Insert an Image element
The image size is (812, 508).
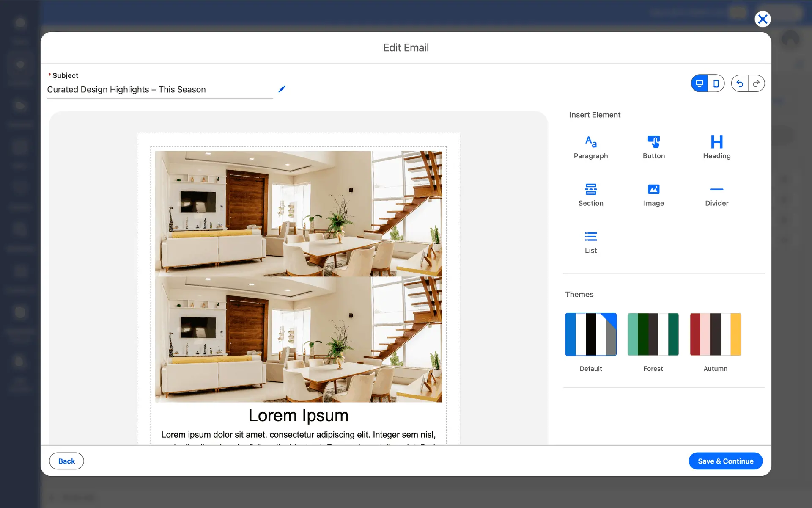653,194
